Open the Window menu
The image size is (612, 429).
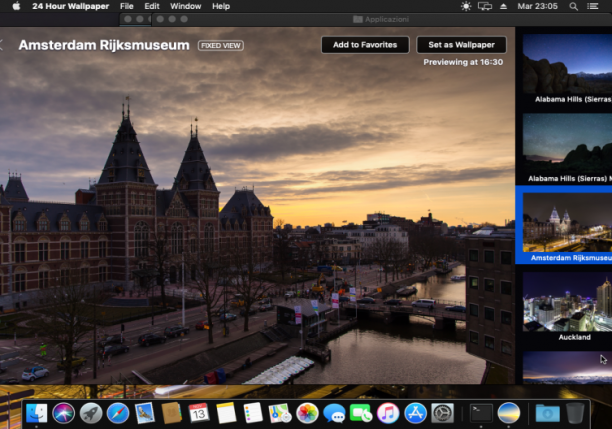pyautogui.click(x=185, y=6)
